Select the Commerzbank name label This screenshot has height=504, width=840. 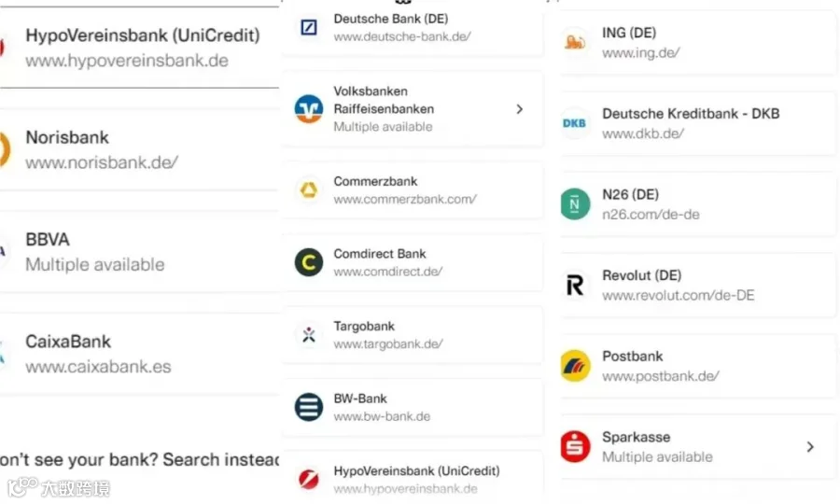pos(375,181)
